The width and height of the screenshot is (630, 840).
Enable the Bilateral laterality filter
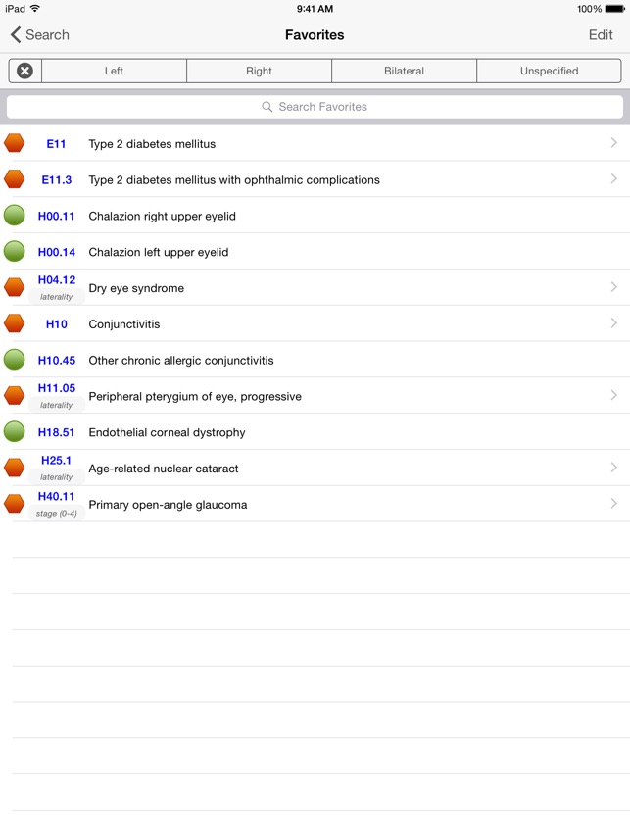click(404, 71)
